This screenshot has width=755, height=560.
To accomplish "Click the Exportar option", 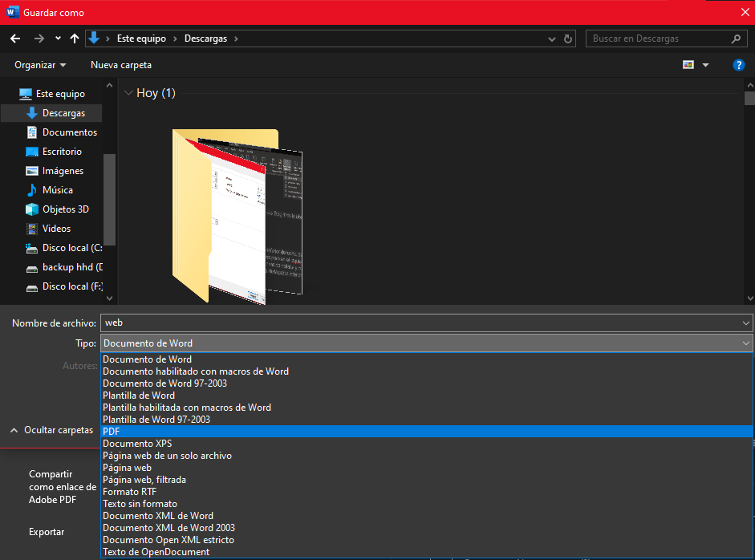I will (47, 532).
